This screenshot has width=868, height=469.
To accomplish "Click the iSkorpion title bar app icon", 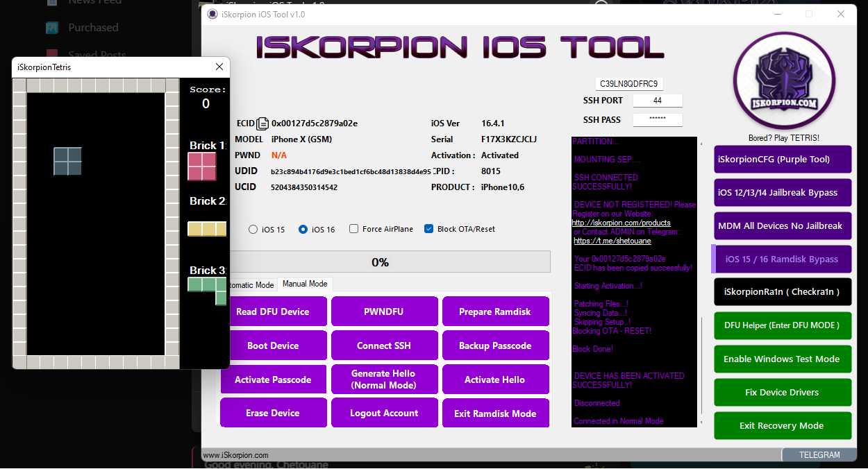I will 212,14.
